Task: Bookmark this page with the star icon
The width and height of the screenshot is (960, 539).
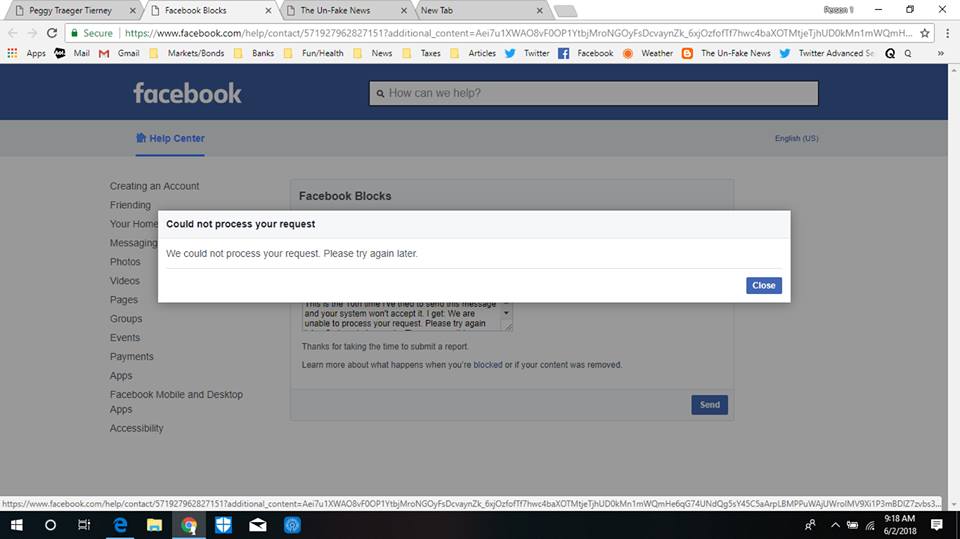Action: tap(924, 33)
